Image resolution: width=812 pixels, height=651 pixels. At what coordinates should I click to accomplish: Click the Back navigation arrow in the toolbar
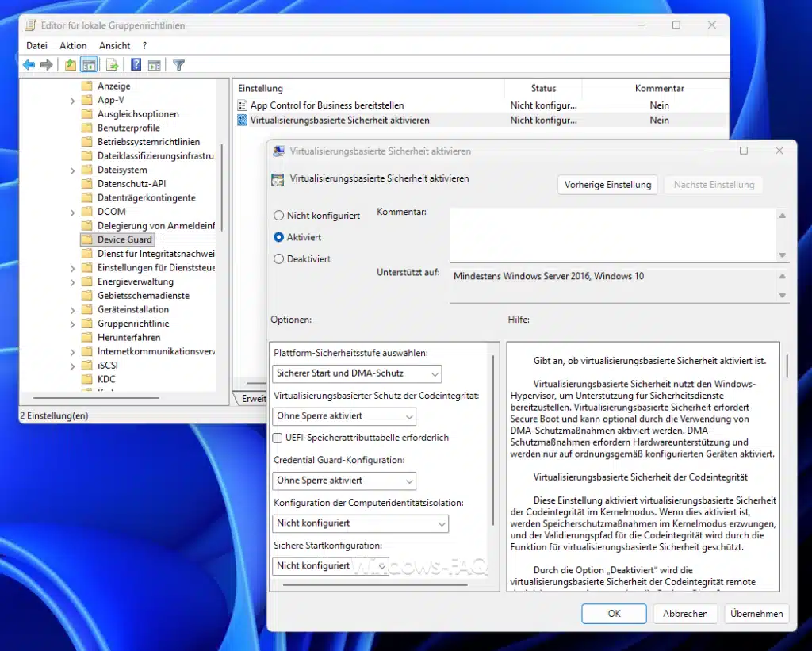(x=29, y=64)
